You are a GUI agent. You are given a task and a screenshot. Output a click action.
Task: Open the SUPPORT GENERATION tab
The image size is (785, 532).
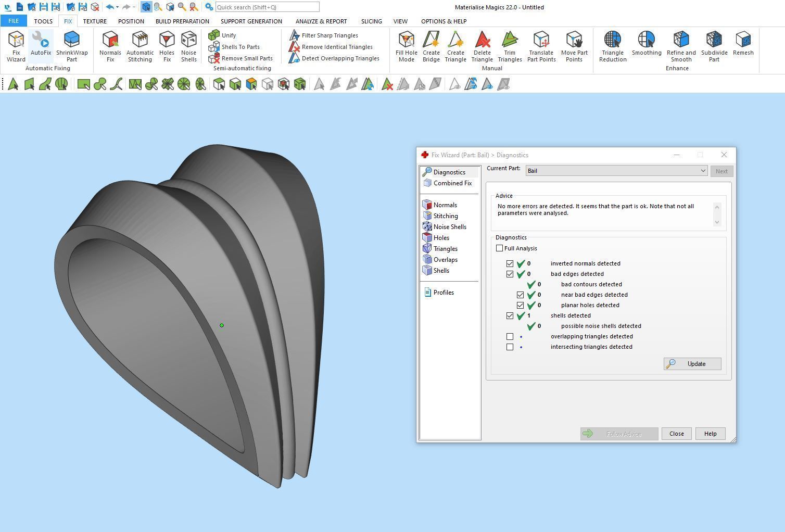click(x=251, y=21)
